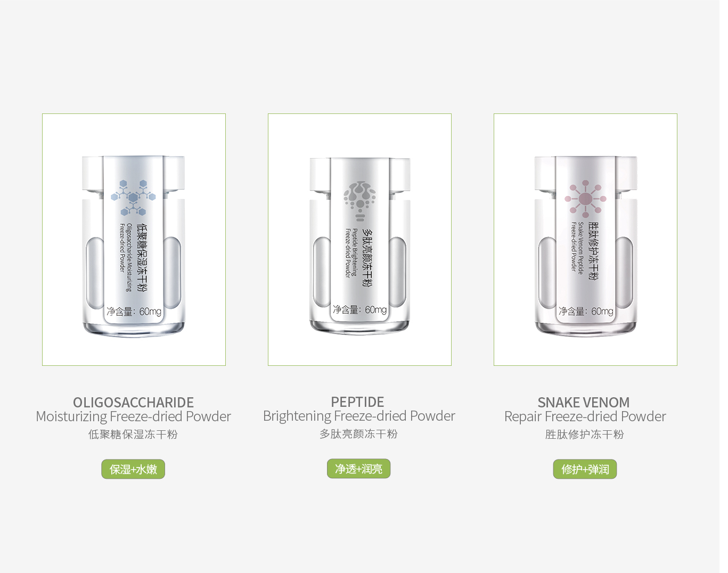Click the grey peptide emblem on middle bottle
This screenshot has height=573, width=728.
[359, 201]
